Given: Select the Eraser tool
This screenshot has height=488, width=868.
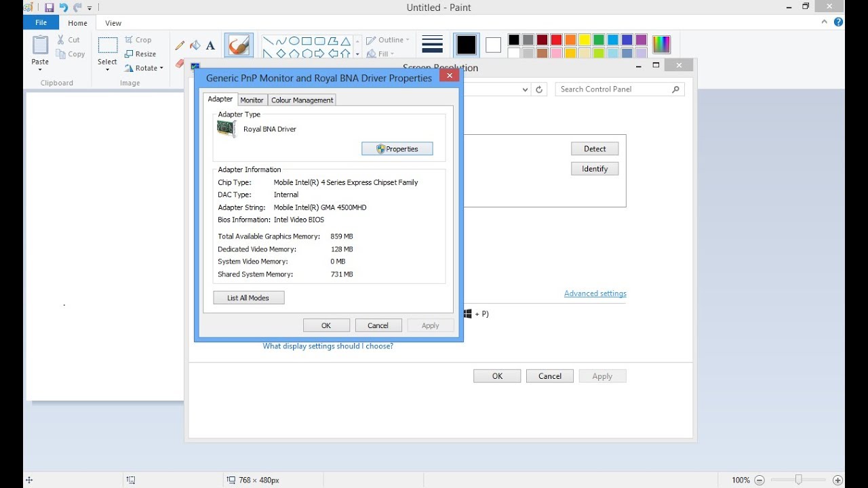Looking at the screenshot, I should click(180, 63).
